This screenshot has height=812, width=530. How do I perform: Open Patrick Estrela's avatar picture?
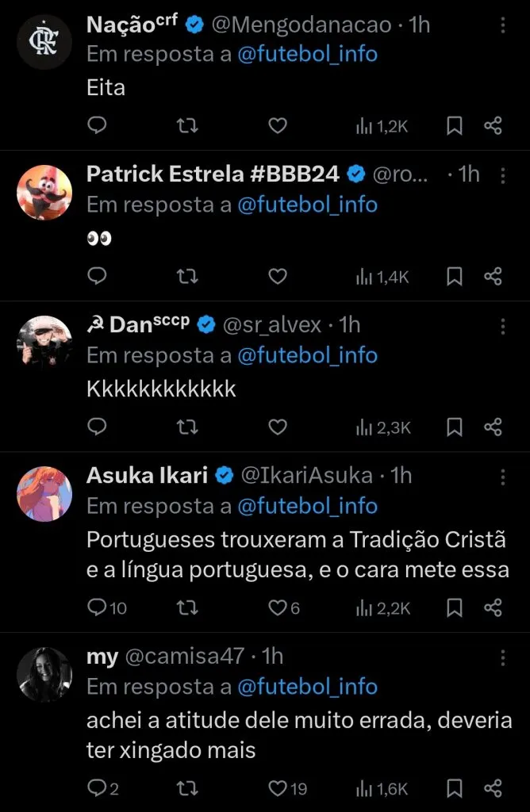tap(44, 193)
